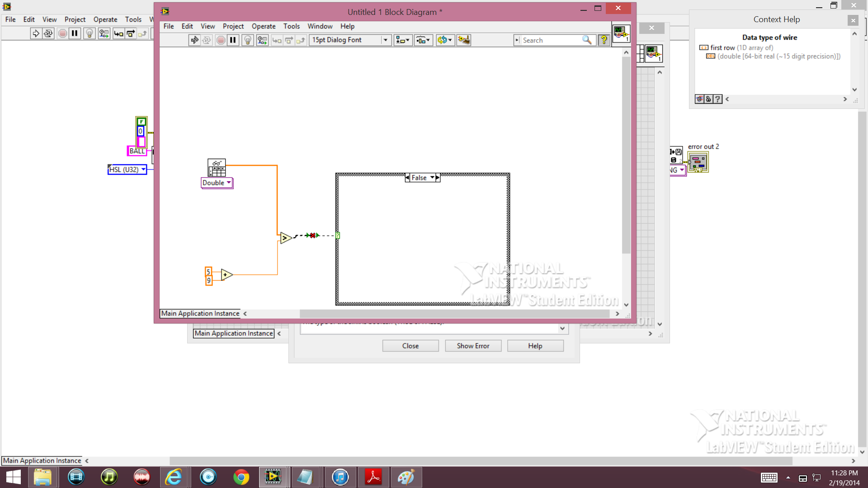Click into the Search field in Untitled 1 toolbar
Image resolution: width=868 pixels, height=488 pixels.
[551, 40]
